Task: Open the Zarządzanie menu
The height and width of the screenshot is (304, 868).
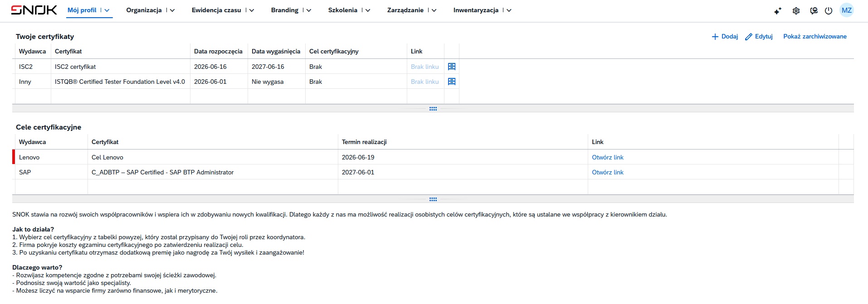Action: click(x=405, y=10)
